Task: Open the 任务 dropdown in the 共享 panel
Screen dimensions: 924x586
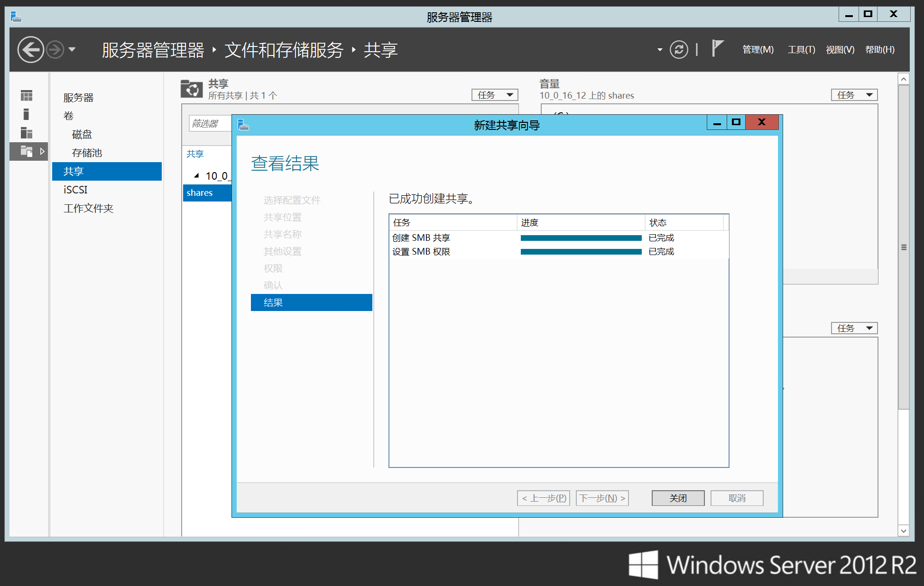Action: click(x=495, y=95)
